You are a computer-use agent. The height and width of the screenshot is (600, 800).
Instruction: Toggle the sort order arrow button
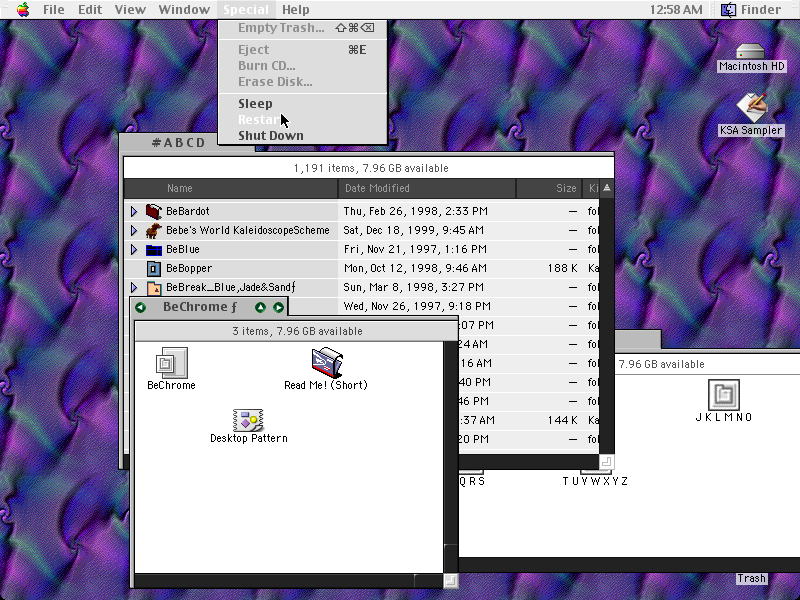coord(606,188)
